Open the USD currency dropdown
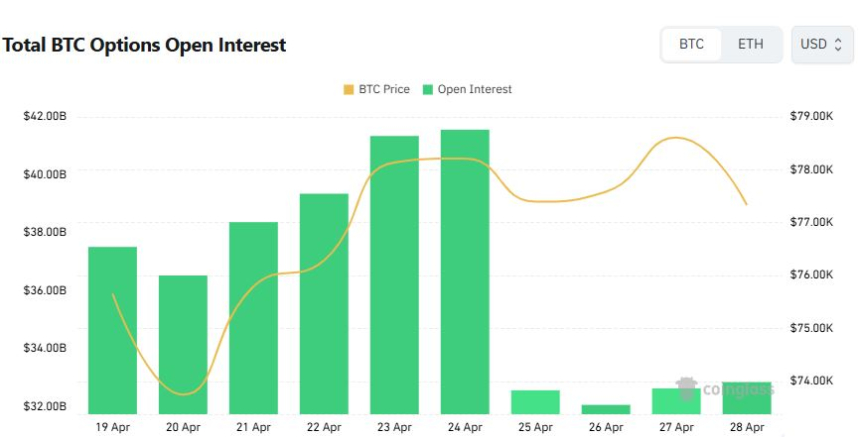860x437 pixels. 822,44
